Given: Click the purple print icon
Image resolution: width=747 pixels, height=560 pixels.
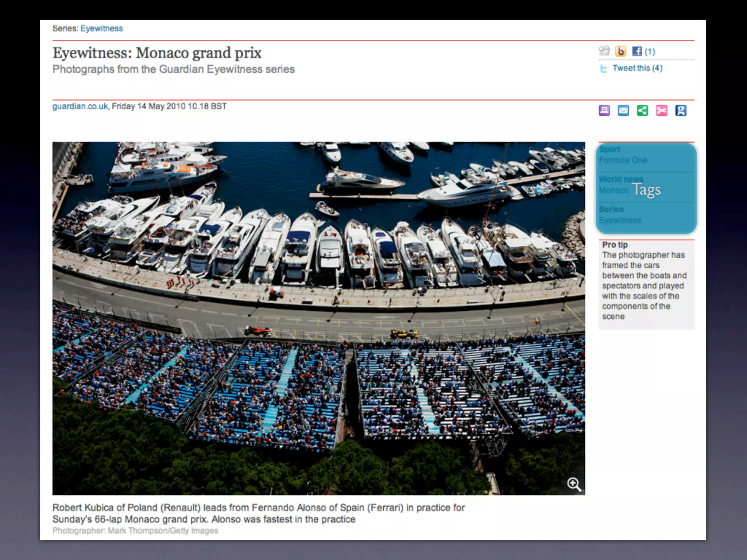Looking at the screenshot, I should 604,110.
